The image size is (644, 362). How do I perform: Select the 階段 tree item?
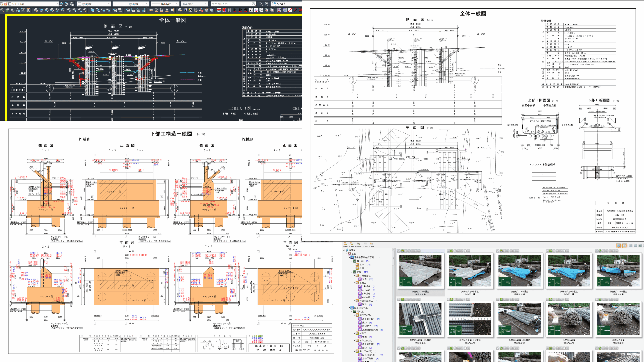[364, 304]
